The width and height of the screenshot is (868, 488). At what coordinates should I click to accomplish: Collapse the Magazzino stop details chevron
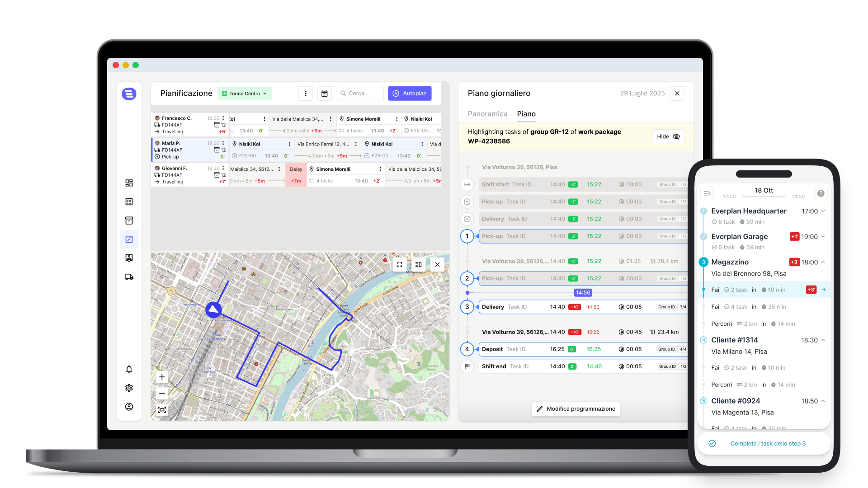(823, 262)
